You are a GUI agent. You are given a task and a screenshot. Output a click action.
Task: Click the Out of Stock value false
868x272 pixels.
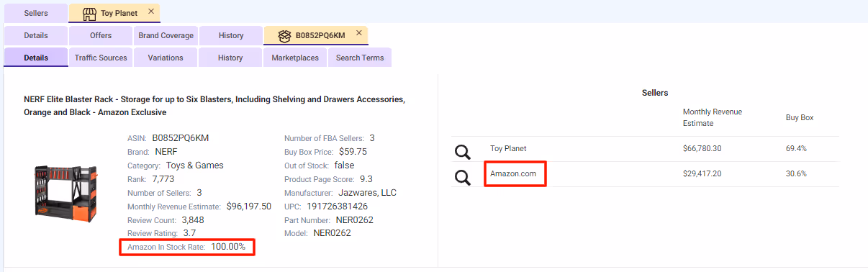point(344,166)
